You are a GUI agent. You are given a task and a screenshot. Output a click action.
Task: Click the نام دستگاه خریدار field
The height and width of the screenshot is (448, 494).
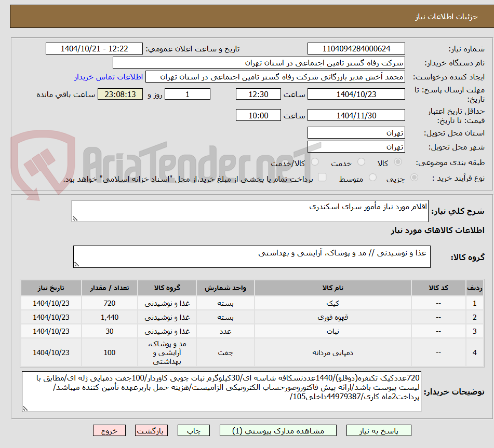point(259,63)
